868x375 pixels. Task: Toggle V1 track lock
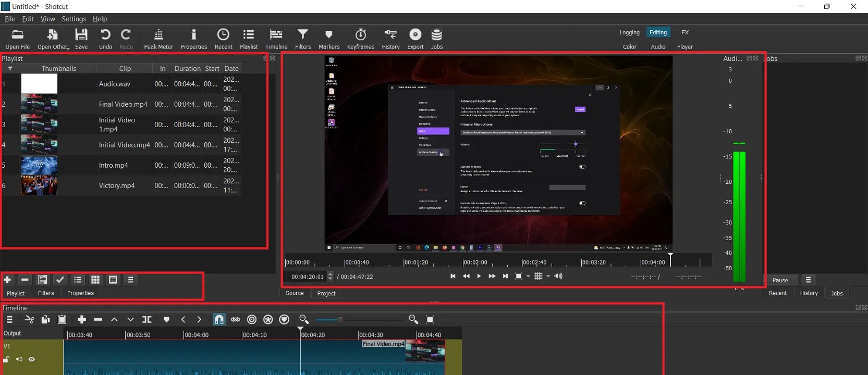pos(6,359)
